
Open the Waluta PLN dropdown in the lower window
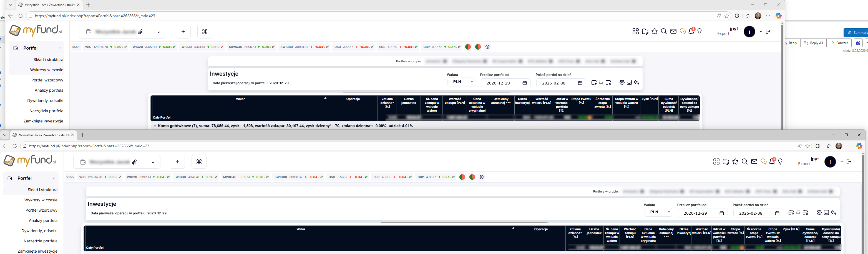click(658, 212)
